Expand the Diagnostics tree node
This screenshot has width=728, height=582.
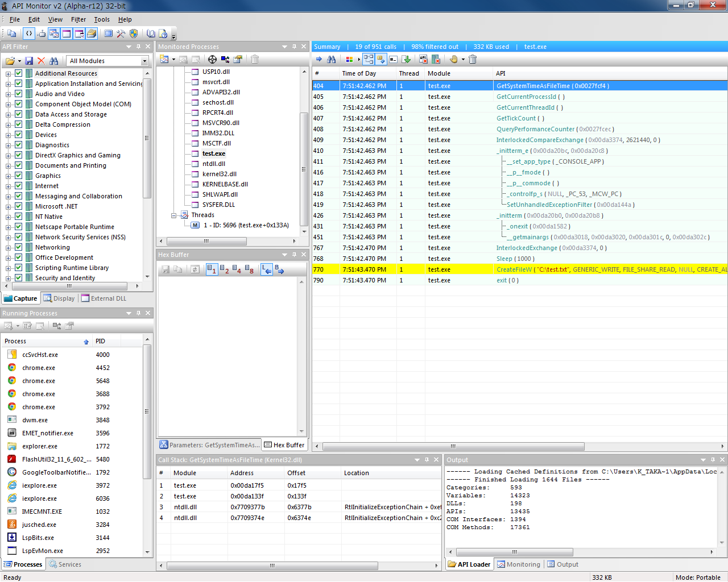click(x=8, y=145)
